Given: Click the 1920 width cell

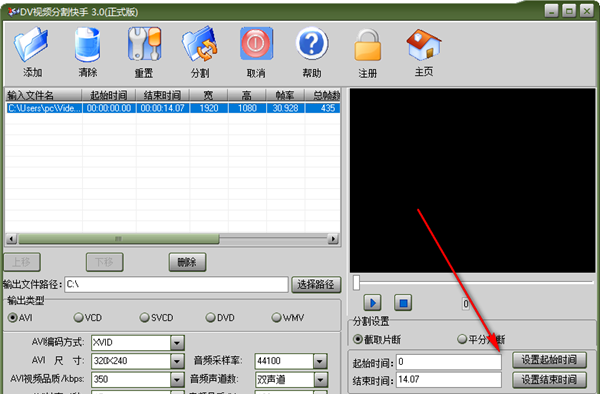Looking at the screenshot, I should (209, 108).
